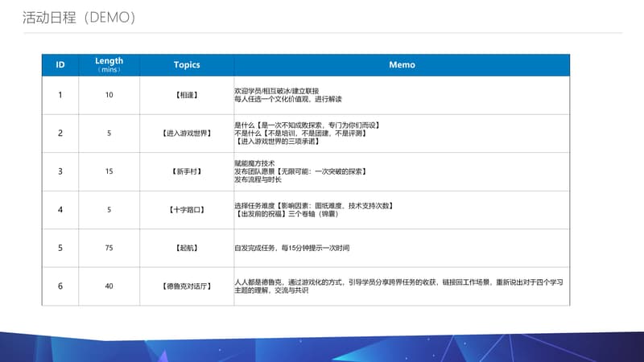Click the 【德鲁克对话厅】 topic cell
Viewport: 644px width, 362px height.
pos(186,286)
